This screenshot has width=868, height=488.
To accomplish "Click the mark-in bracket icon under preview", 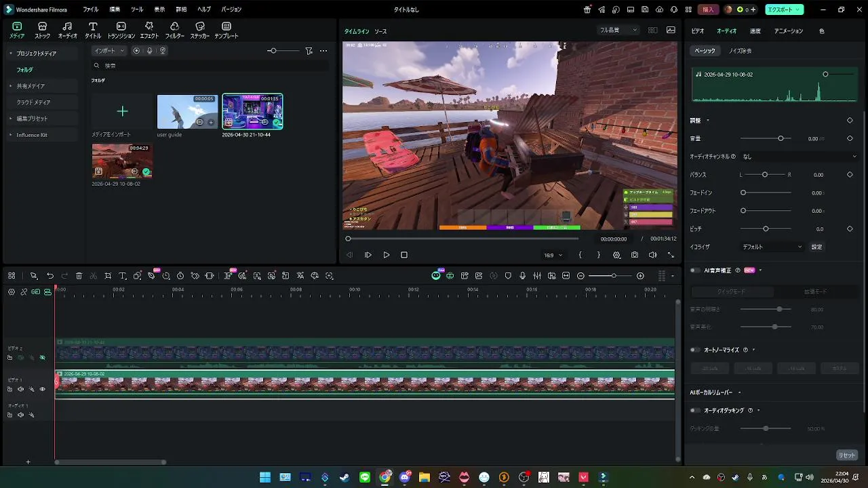I will (580, 255).
